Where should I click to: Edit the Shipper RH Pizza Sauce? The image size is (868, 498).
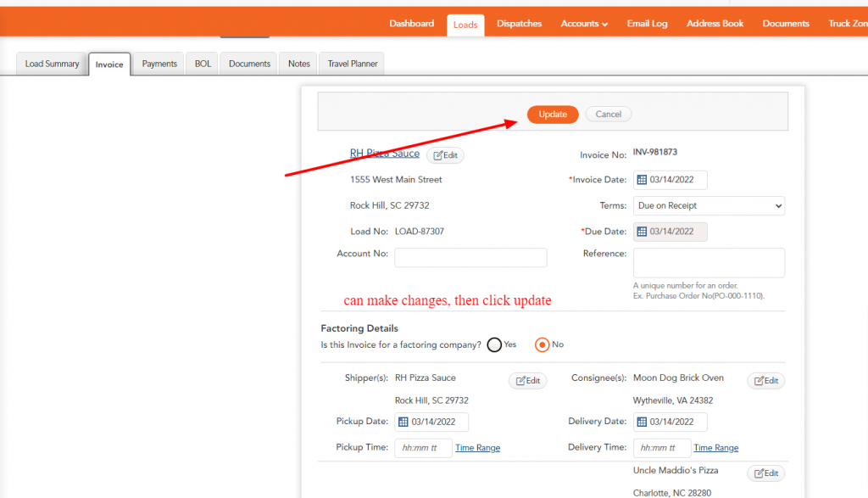click(x=528, y=381)
